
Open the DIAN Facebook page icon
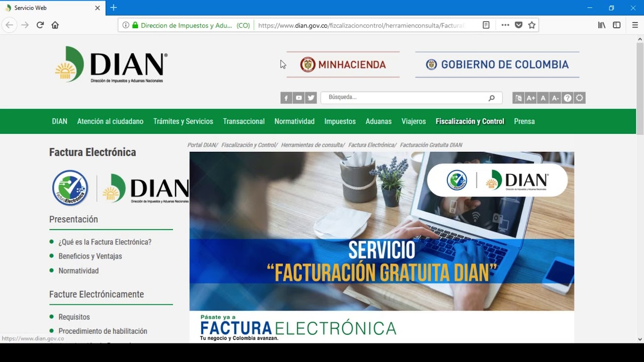pos(286,98)
